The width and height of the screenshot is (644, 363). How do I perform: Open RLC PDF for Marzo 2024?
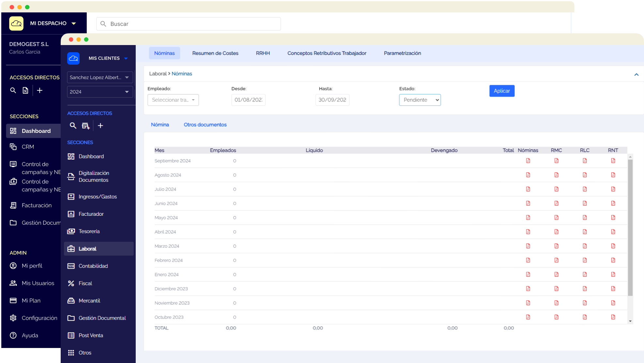tap(585, 246)
